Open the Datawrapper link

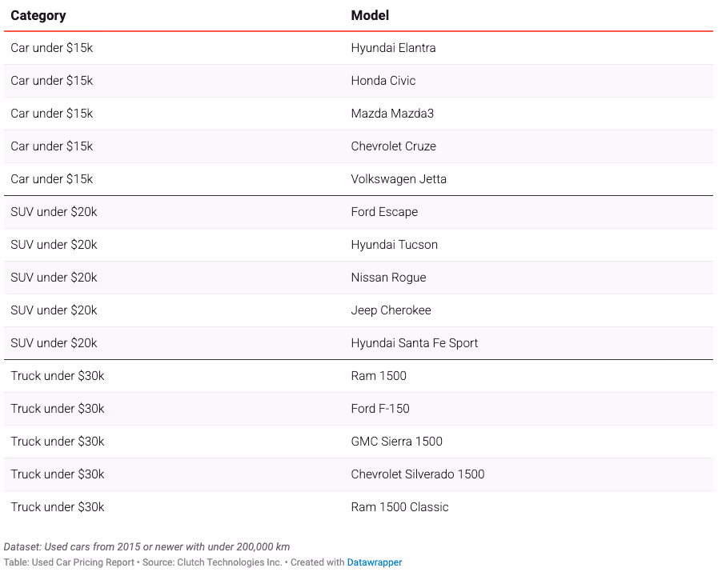(374, 562)
